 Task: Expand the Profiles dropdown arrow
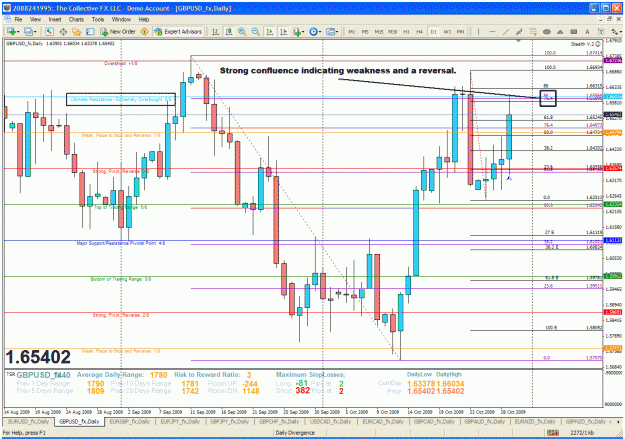(x=35, y=32)
